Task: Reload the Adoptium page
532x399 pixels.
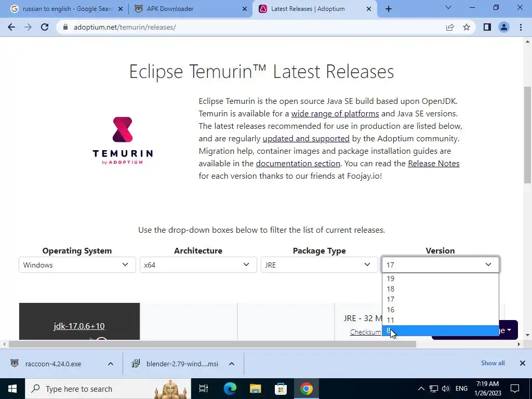Action: (x=45, y=27)
